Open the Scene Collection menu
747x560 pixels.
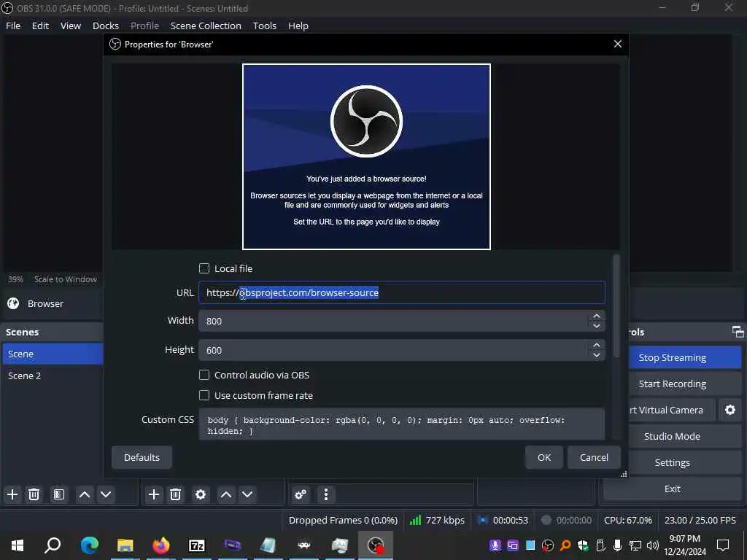click(x=206, y=26)
